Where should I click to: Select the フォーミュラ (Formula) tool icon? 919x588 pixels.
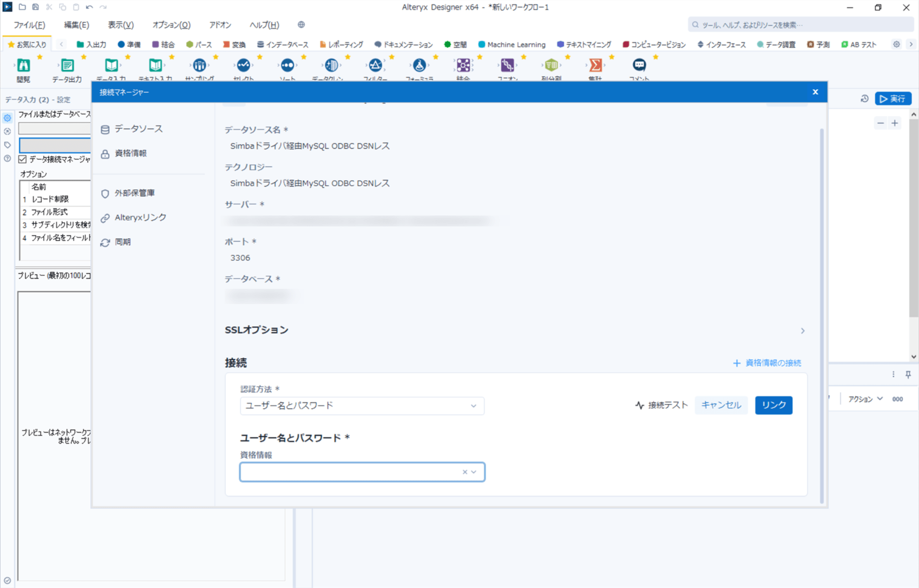point(420,66)
